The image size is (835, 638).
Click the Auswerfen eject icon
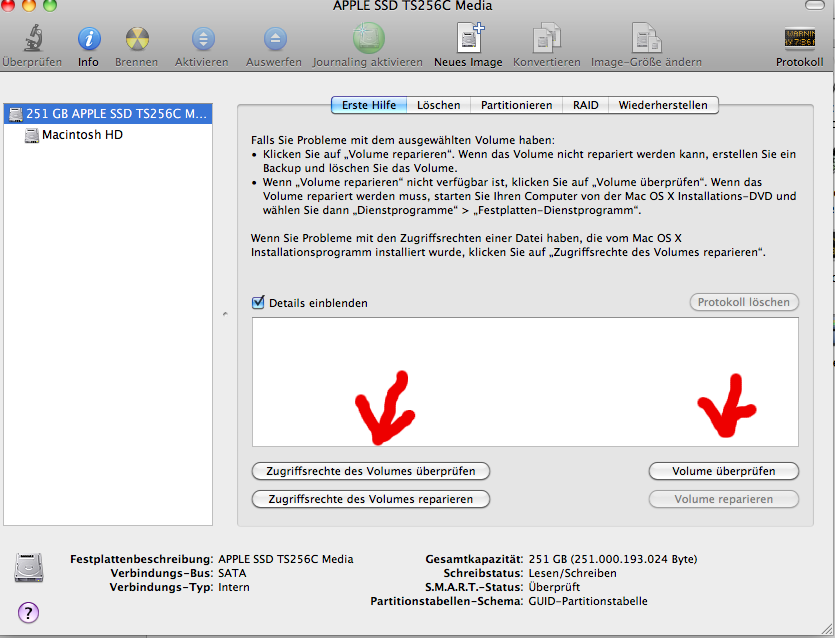(274, 39)
